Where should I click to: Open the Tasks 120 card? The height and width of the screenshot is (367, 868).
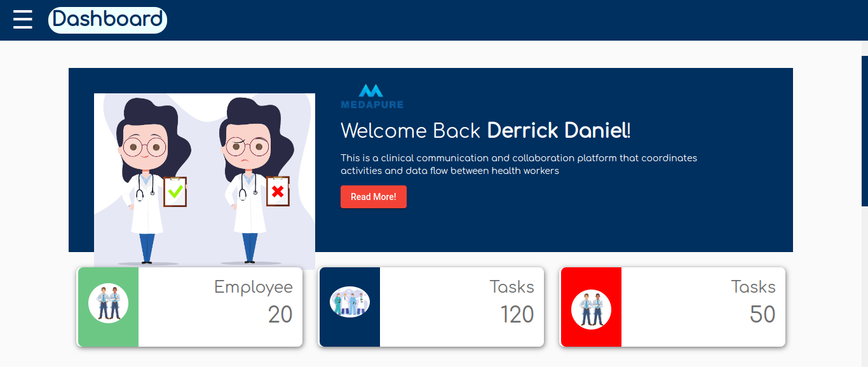tap(431, 307)
